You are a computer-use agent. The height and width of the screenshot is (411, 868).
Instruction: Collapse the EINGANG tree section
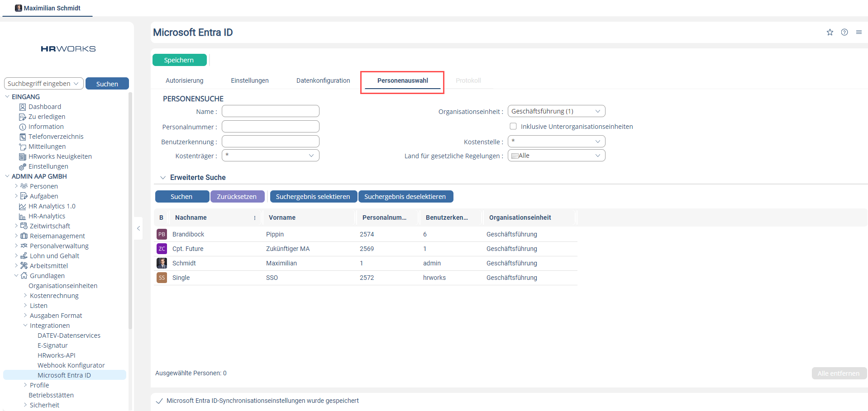pos(7,97)
